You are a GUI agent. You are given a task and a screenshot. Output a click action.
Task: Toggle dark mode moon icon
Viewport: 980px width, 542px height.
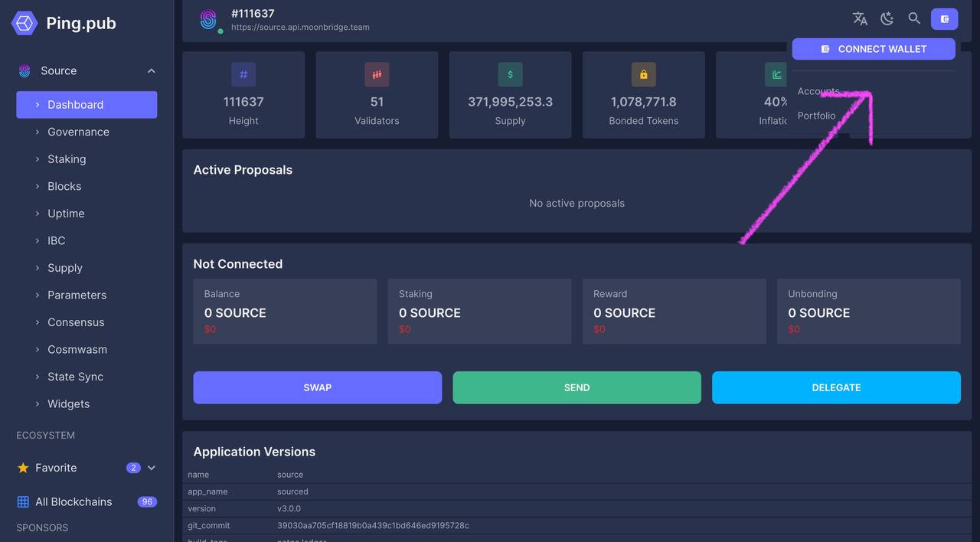(887, 18)
